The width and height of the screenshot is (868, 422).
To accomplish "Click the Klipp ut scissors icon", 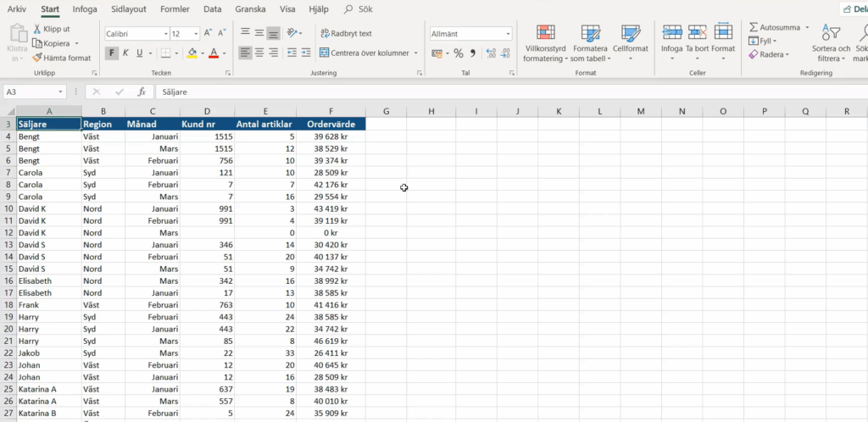I will pos(37,29).
